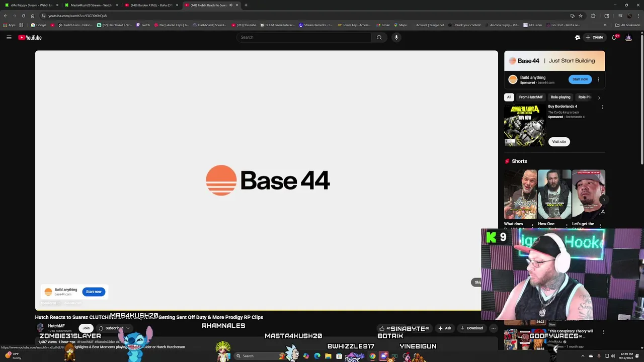Open the YouTube notifications bell

pos(615,37)
